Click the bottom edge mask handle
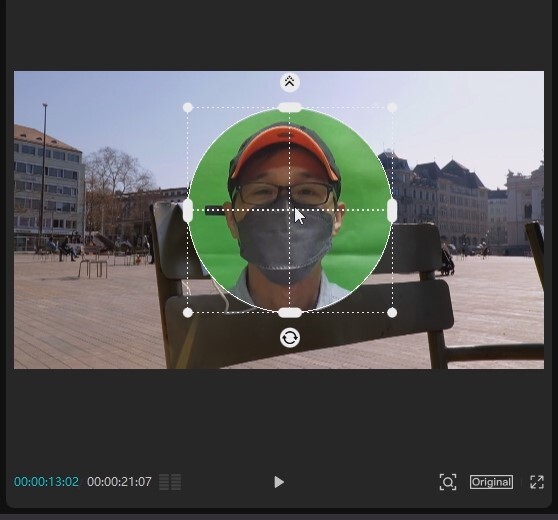Image resolution: width=558 pixels, height=520 pixels. coord(290,312)
